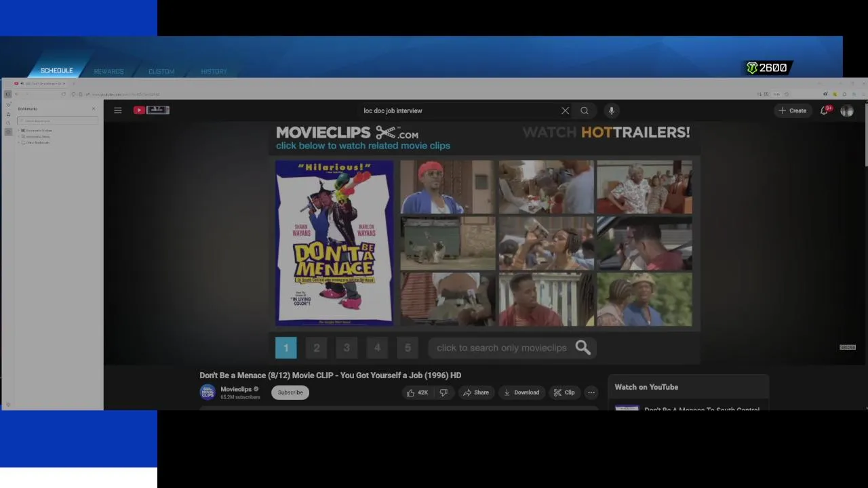The image size is (868, 488).
Task: Click the Watch on YouTube heading
Action: click(x=646, y=387)
